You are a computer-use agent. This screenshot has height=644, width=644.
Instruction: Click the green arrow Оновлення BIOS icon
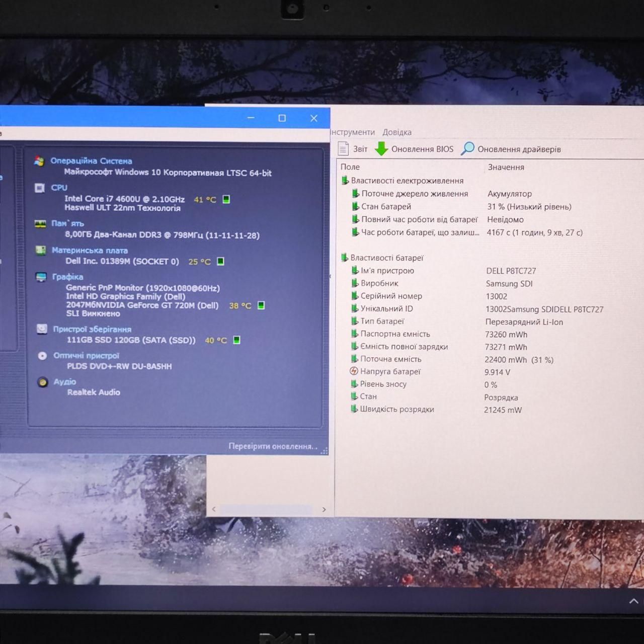(x=381, y=149)
